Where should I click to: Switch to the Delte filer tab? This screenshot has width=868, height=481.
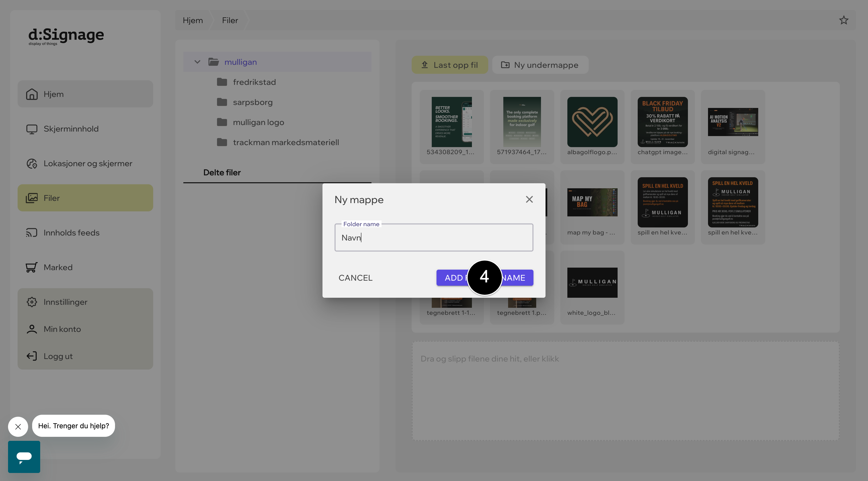pyautogui.click(x=222, y=172)
